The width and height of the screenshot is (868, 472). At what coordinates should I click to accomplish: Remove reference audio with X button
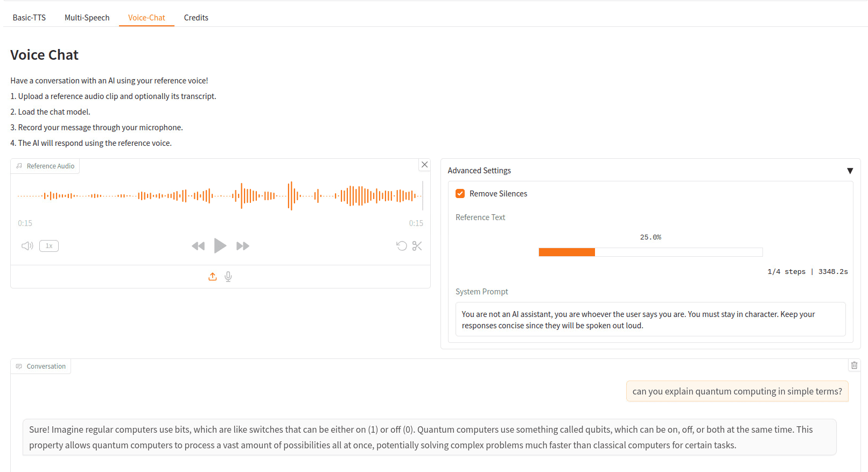[x=424, y=165]
